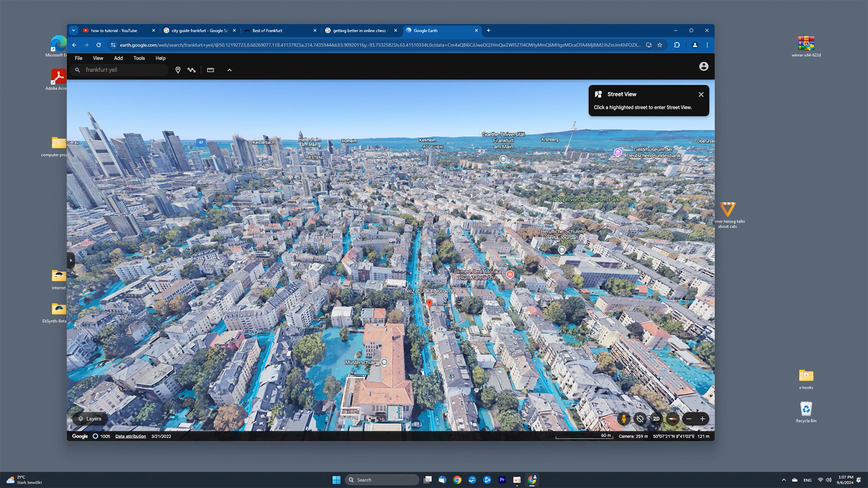Open a new browser tab
Viewport: 868px width, 488px height.
coord(488,30)
